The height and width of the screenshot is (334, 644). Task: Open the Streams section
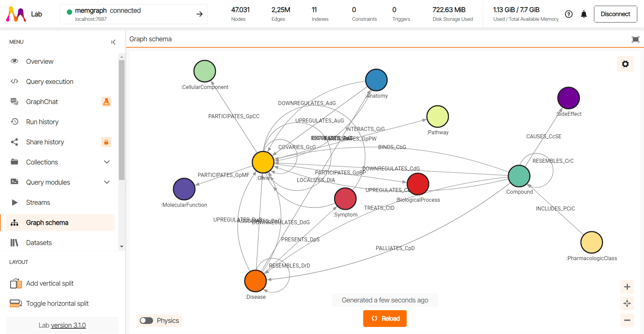coord(38,202)
